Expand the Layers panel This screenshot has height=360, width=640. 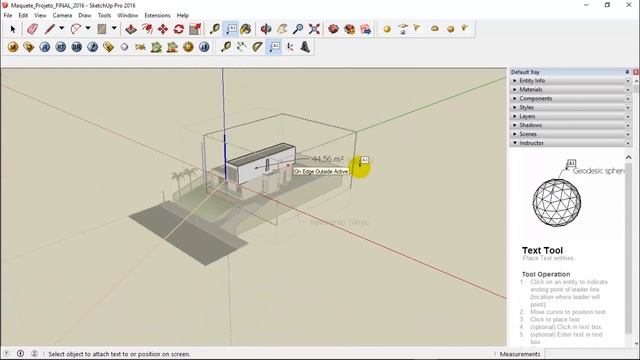coord(571,116)
